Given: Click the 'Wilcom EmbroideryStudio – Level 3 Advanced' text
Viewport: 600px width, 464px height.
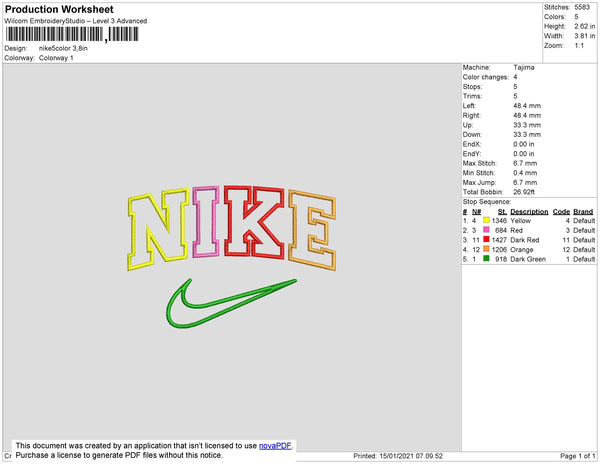Looking at the screenshot, I should pos(76,21).
